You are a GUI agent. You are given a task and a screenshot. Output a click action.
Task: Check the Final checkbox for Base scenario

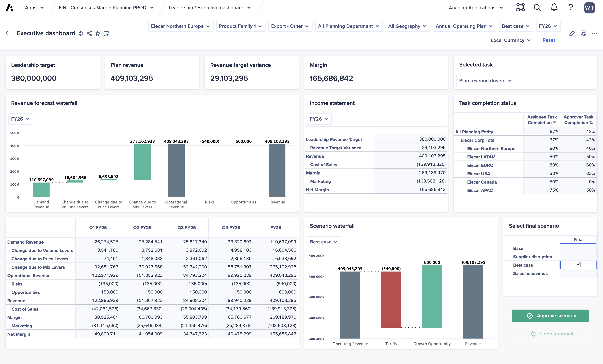pyautogui.click(x=578, y=248)
